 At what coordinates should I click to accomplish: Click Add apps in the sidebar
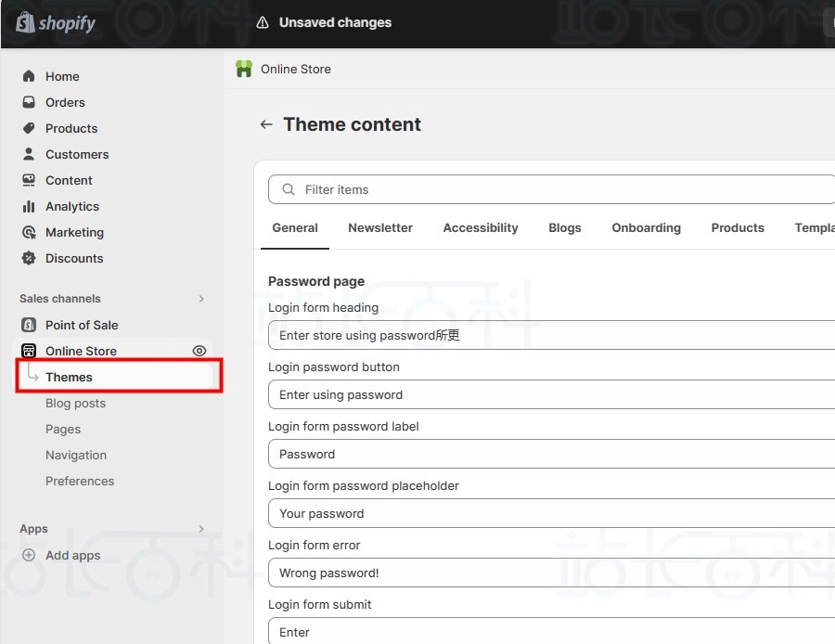73,555
